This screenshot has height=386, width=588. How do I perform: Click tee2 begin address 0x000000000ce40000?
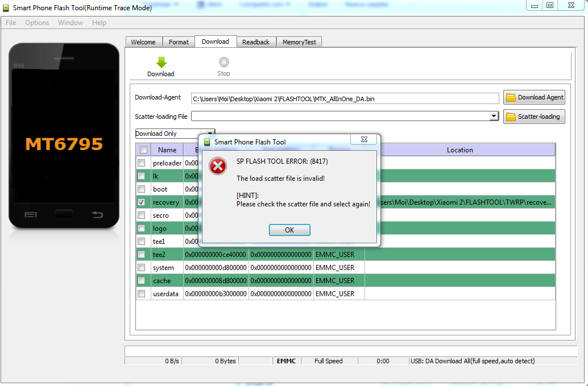click(216, 255)
